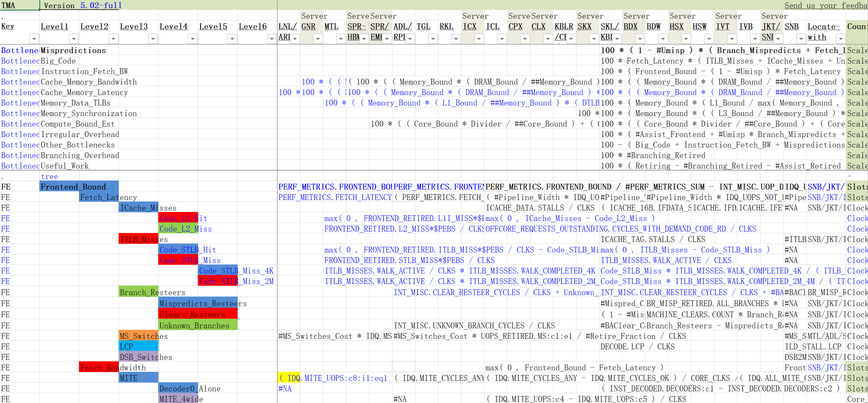This screenshot has height=403, width=868.
Task: Click the ICX column filter button
Action: [479, 39]
